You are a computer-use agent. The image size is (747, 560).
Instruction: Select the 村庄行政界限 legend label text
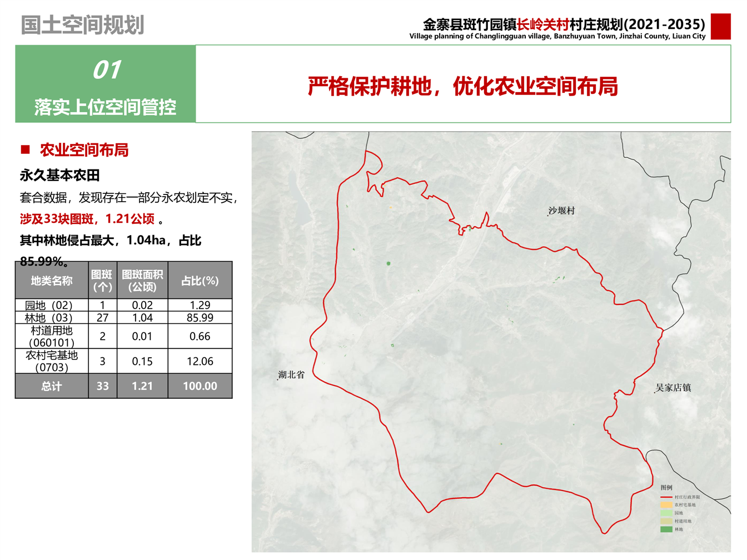688,497
